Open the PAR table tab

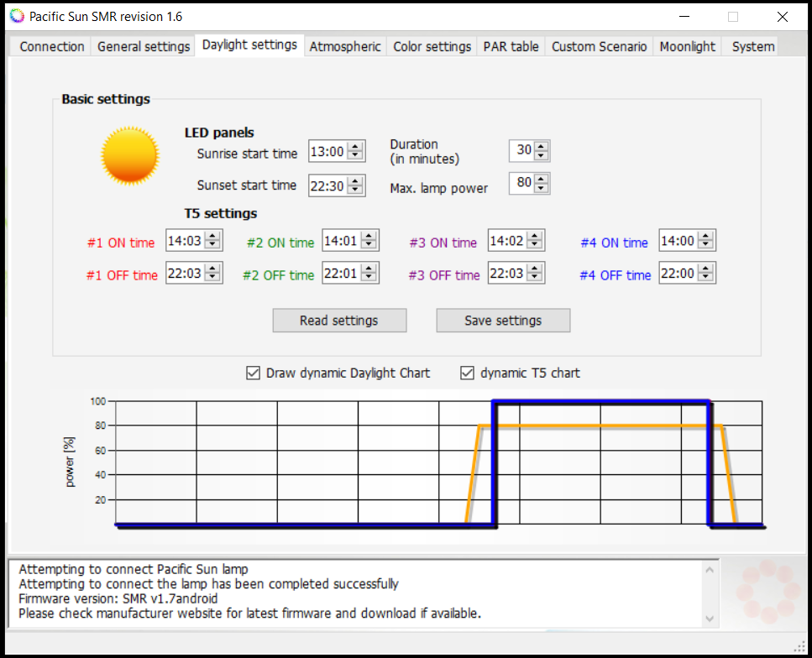click(x=511, y=47)
